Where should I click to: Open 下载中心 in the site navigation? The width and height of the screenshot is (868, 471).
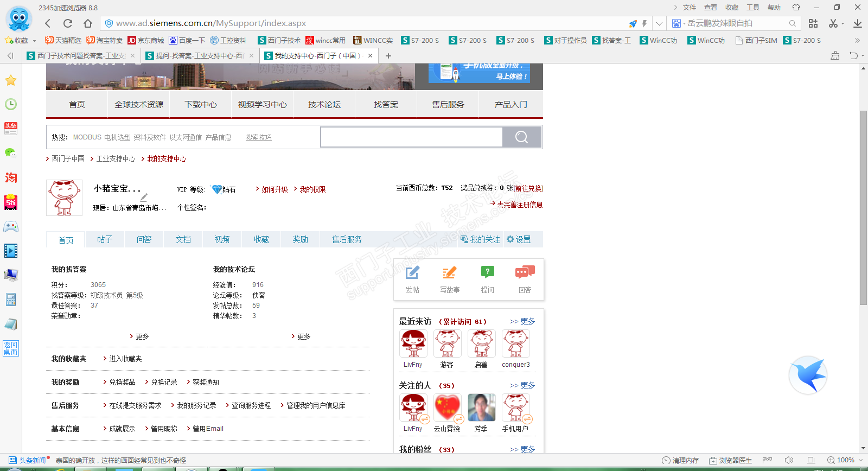click(x=201, y=104)
